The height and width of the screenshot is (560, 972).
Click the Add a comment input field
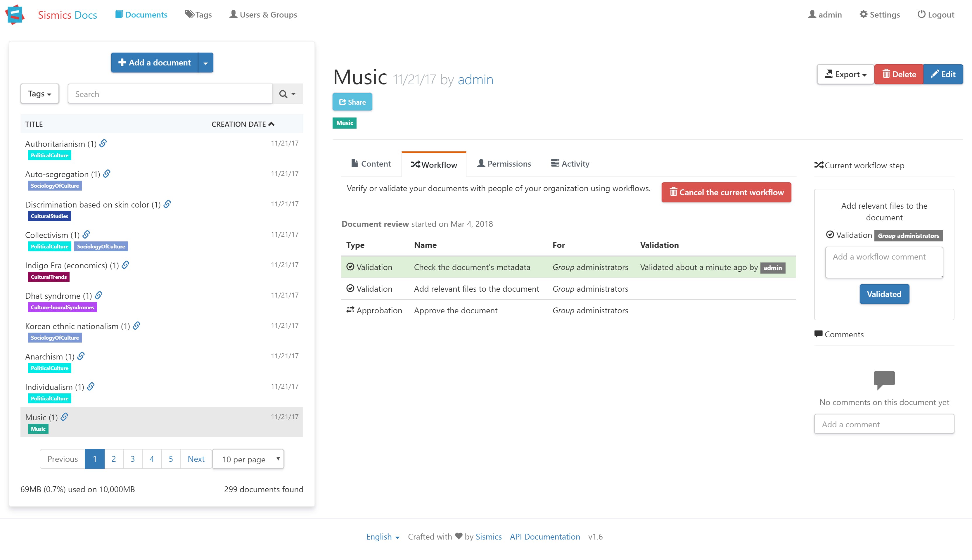884,424
